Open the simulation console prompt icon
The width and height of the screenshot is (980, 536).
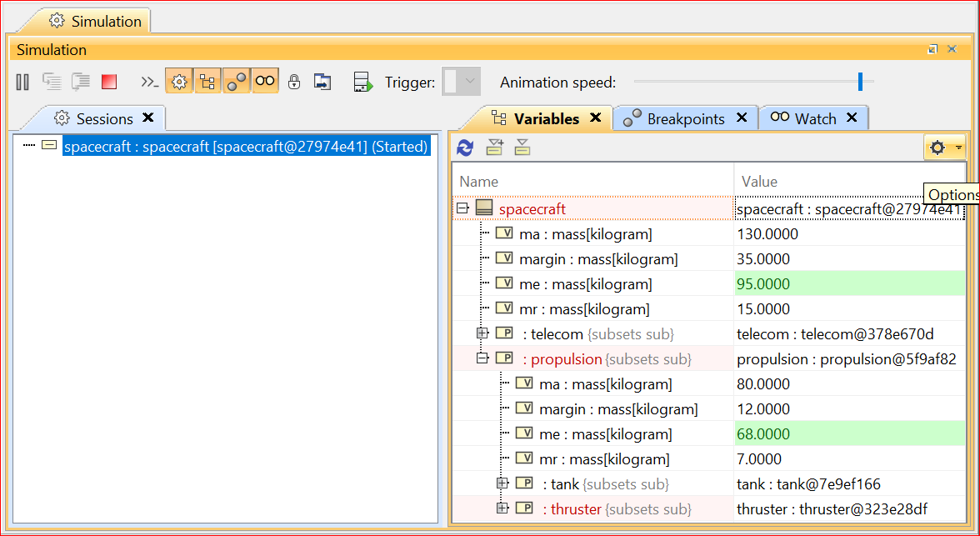tap(149, 82)
